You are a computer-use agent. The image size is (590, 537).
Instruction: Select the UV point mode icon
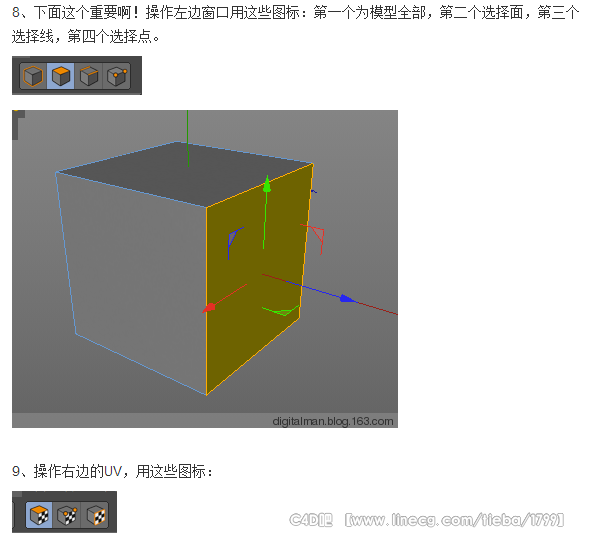[67, 514]
